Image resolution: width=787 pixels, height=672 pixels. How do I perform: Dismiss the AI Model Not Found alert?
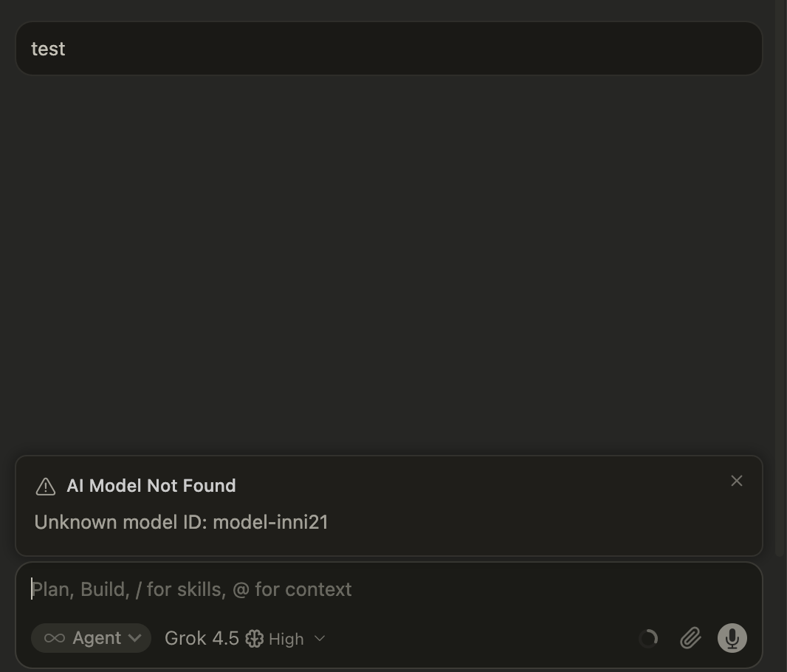(736, 481)
